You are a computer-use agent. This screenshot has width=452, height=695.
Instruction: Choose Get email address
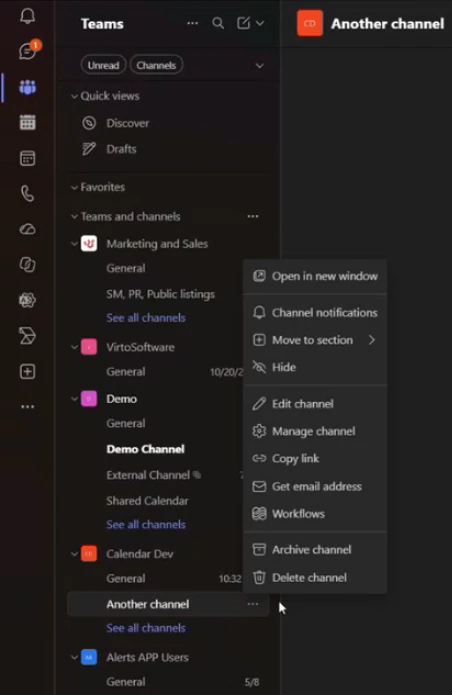(x=315, y=486)
